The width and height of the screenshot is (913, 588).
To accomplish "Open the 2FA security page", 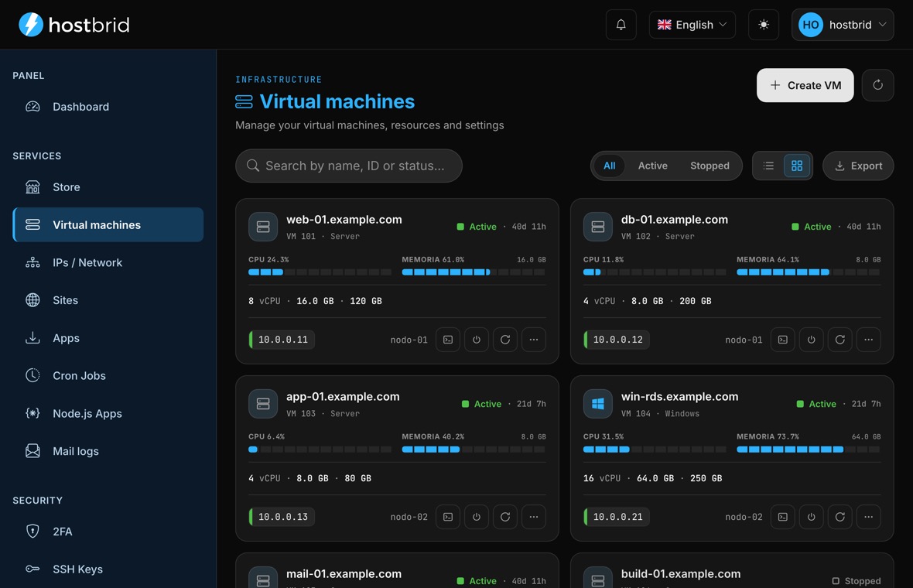I will pyautogui.click(x=108, y=532).
